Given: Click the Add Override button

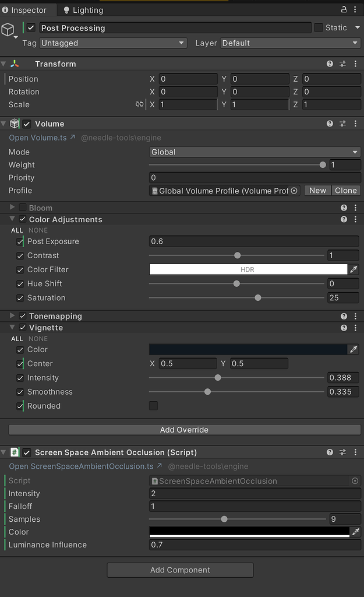Looking at the screenshot, I should click(184, 429).
